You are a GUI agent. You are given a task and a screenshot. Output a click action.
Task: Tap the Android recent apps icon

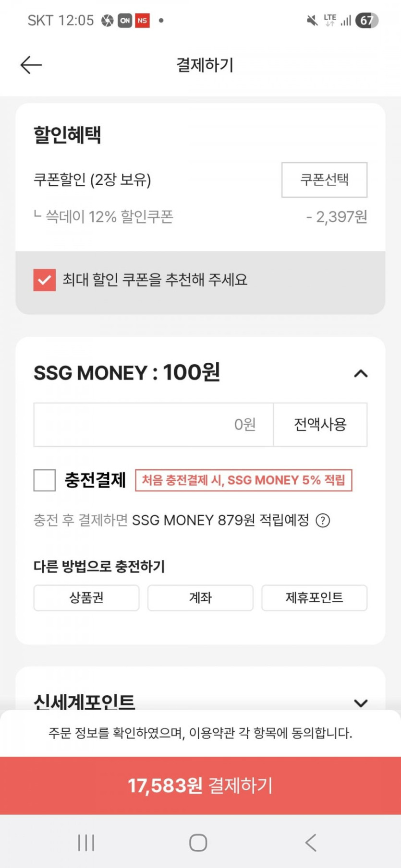[86, 842]
